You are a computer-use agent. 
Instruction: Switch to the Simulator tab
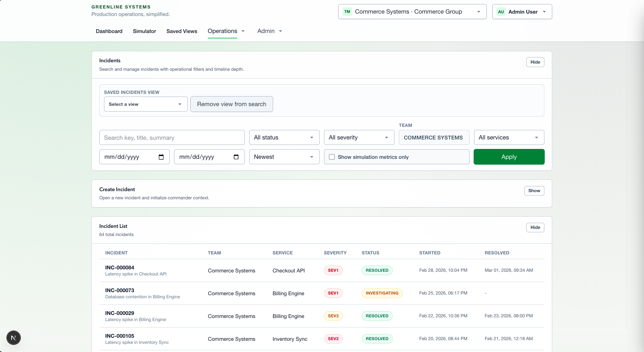144,31
